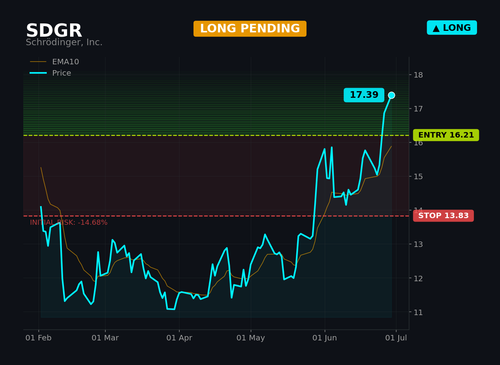Click the 01 Apr axis date
This screenshot has width=500, height=365.
point(179,338)
